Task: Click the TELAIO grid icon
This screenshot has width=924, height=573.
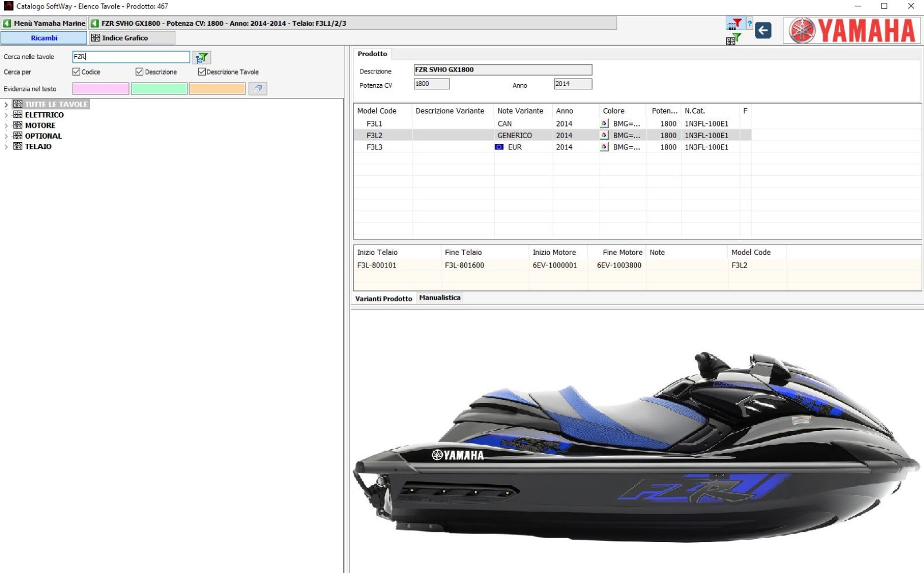Action: pos(18,146)
